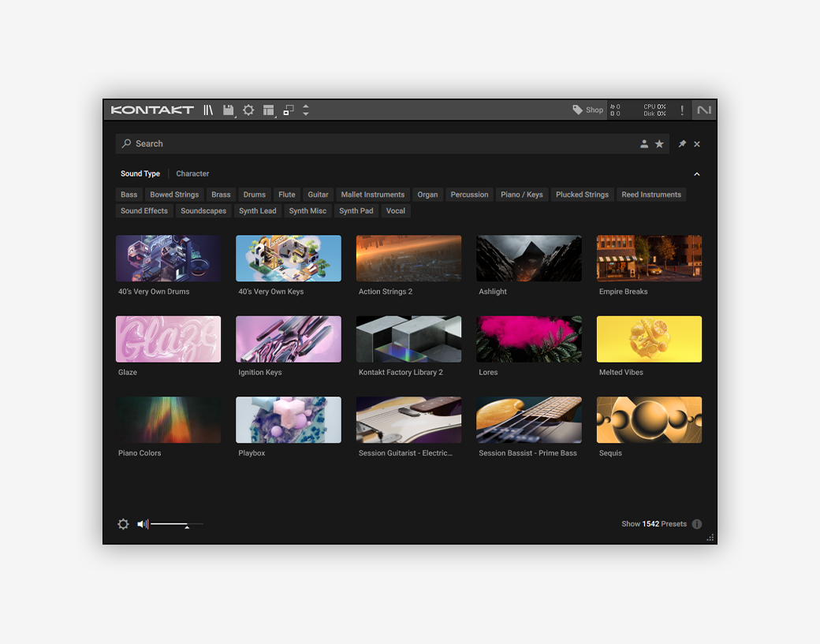Click the info icon beside Presets
The width and height of the screenshot is (820, 644).
click(x=696, y=523)
